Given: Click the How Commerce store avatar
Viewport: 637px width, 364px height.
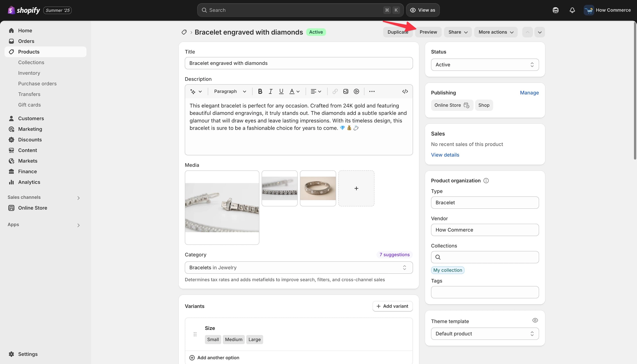Looking at the screenshot, I should pyautogui.click(x=589, y=10).
